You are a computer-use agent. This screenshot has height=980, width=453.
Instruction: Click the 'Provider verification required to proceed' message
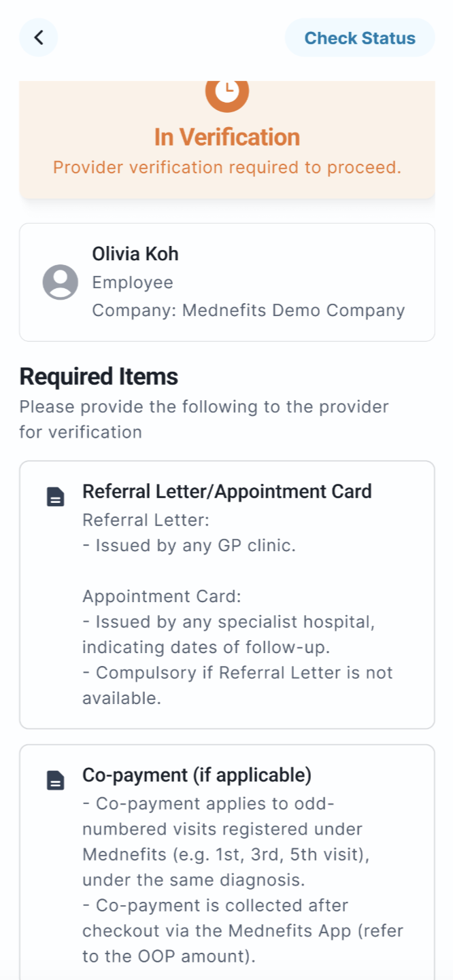click(227, 167)
